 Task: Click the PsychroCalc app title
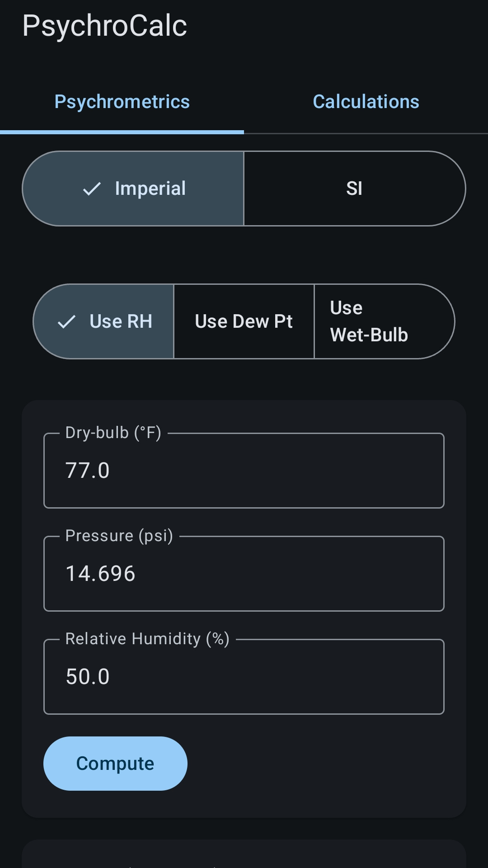tap(105, 25)
